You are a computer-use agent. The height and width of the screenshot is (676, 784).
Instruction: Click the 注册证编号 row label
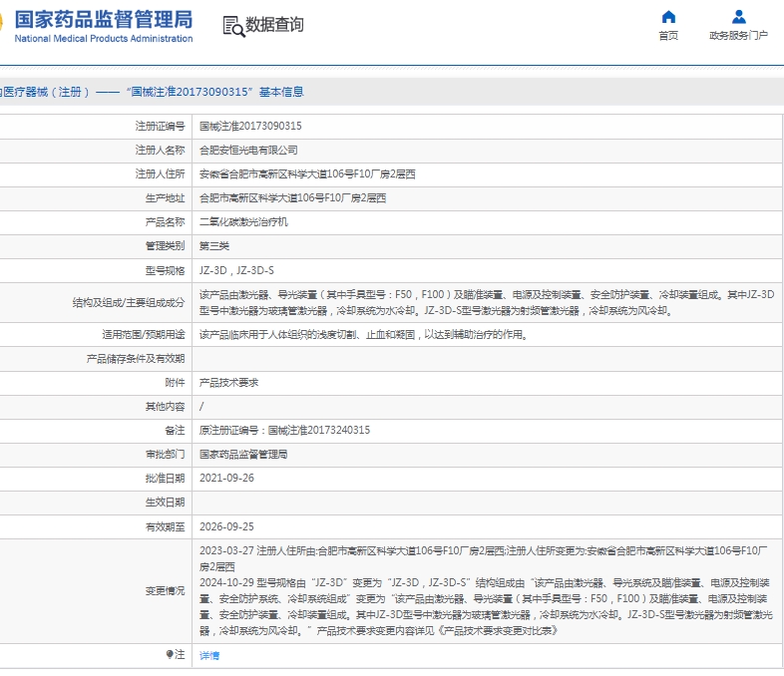coord(160,126)
